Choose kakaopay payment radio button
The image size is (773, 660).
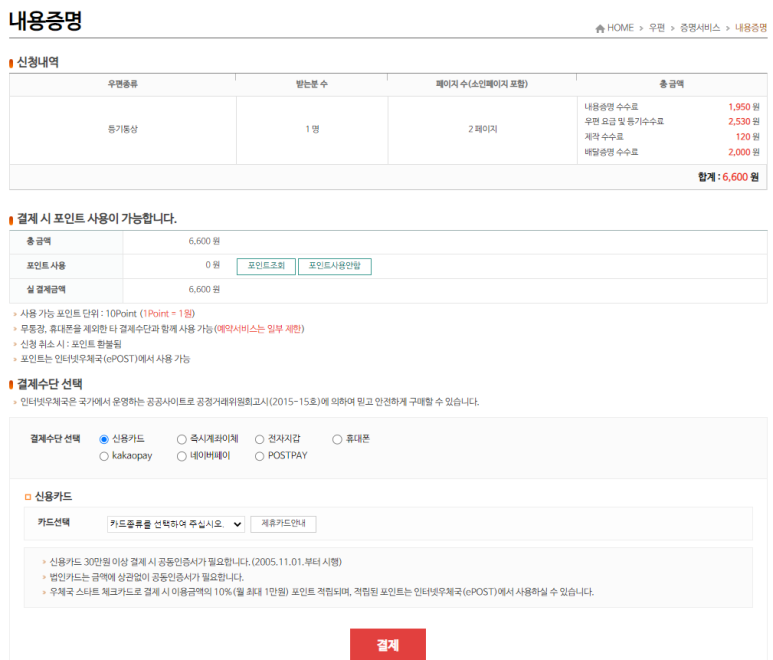(104, 456)
